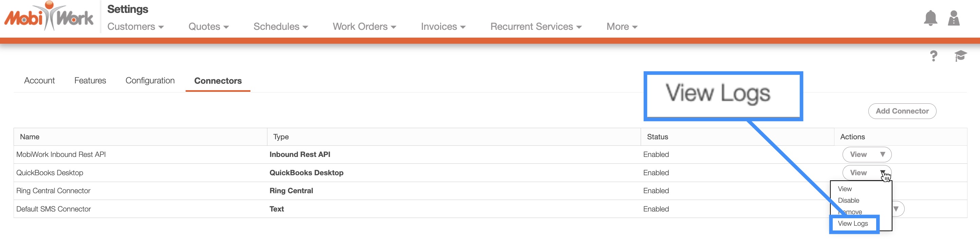Screen dimensions: 980x242
Task: Click the help question mark icon
Action: 933,56
